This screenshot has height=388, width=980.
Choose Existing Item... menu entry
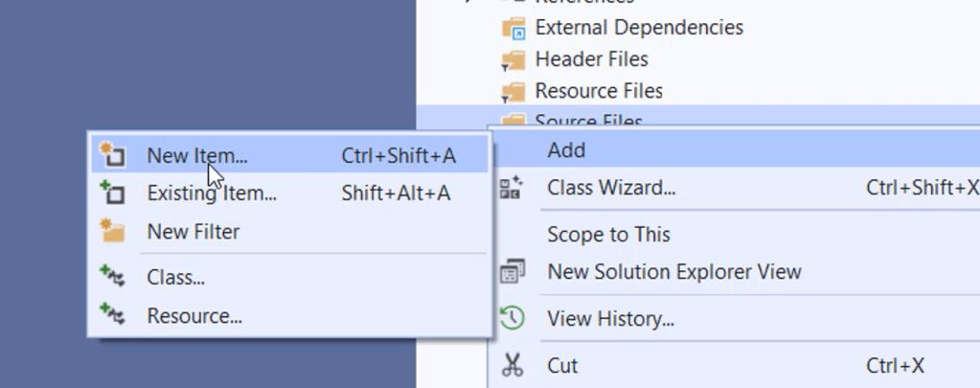(x=289, y=194)
